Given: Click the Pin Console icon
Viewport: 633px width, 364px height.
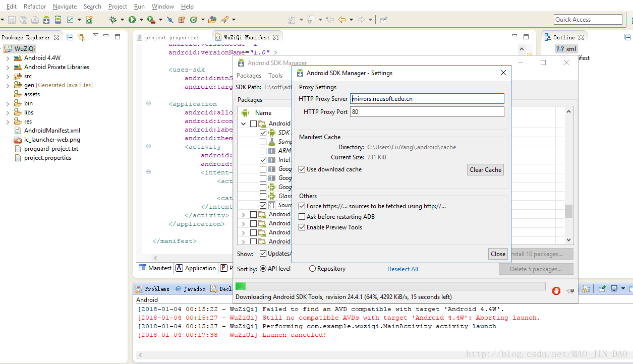Looking at the screenshot, I should pyautogui.click(x=602, y=289).
